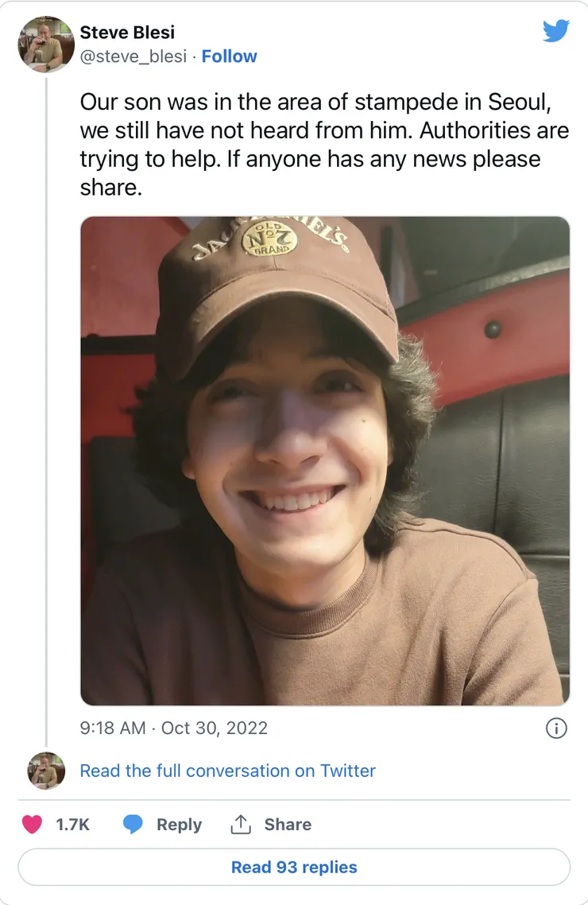Like the tweet with the heart icon
Viewport: 588px width, 905px height.
[x=33, y=824]
